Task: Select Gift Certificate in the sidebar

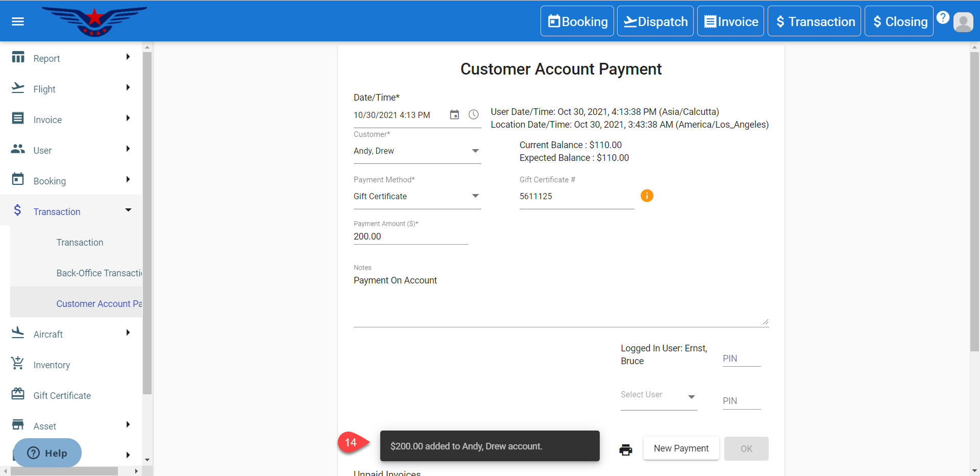Action: point(62,396)
